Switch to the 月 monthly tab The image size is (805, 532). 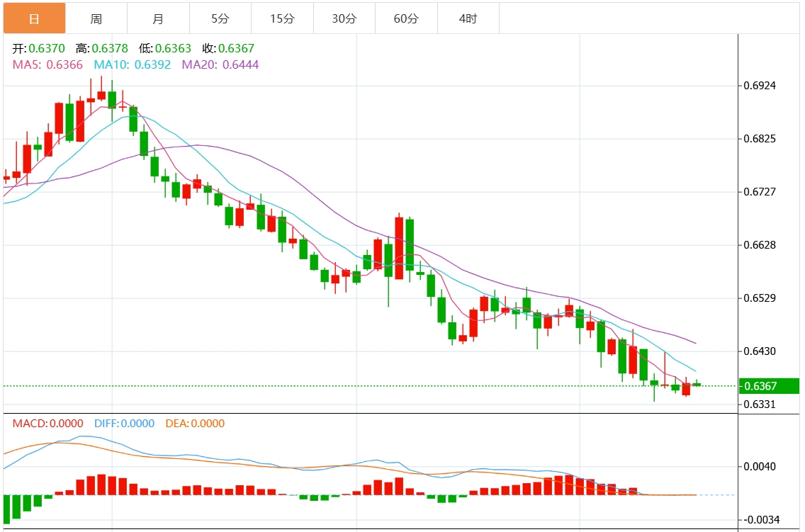coord(158,18)
